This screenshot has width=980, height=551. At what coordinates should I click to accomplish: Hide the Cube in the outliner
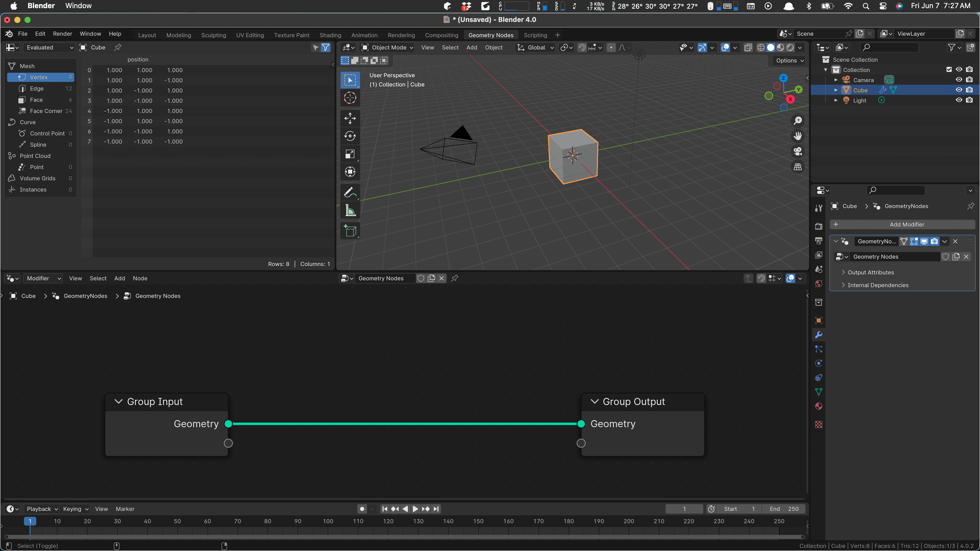click(x=959, y=90)
